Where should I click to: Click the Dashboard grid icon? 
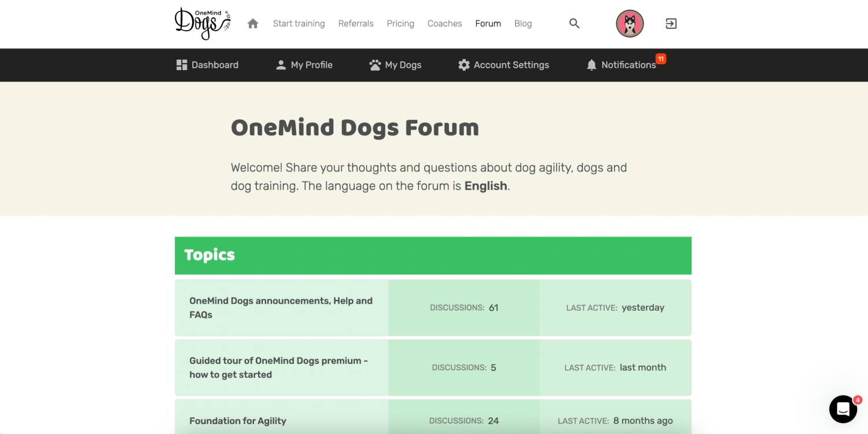pos(182,65)
